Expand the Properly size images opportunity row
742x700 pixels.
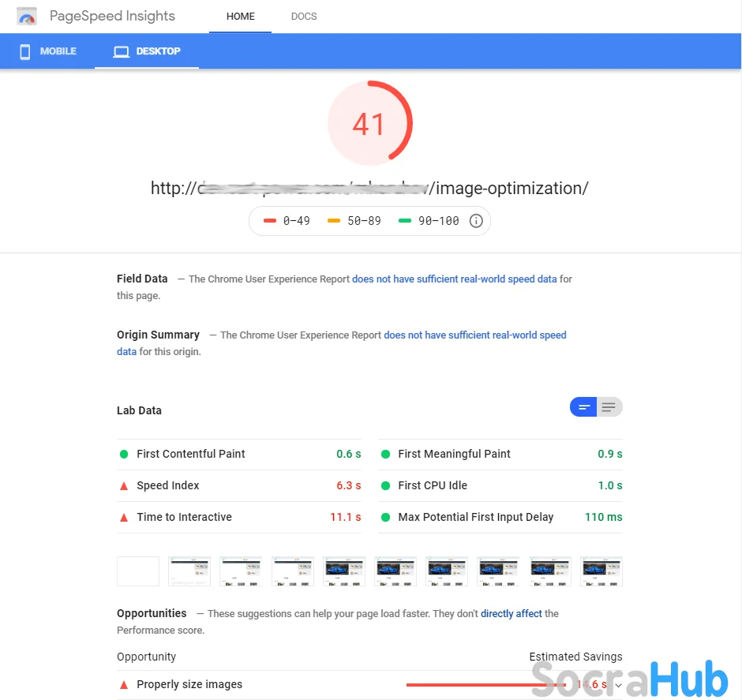tap(189, 684)
